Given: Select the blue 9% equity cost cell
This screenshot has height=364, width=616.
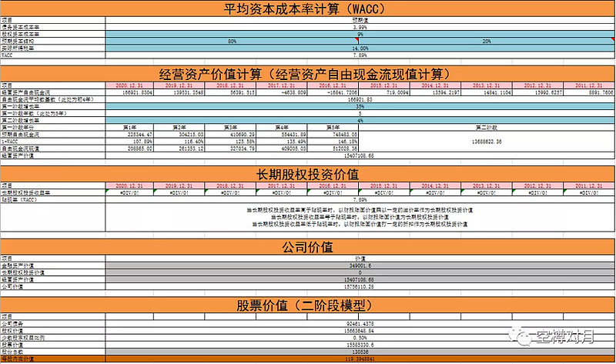Looking at the screenshot, I should point(360,34).
